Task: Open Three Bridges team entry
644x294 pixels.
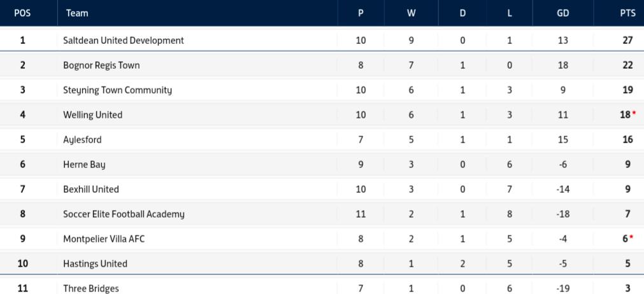Action: click(90, 288)
